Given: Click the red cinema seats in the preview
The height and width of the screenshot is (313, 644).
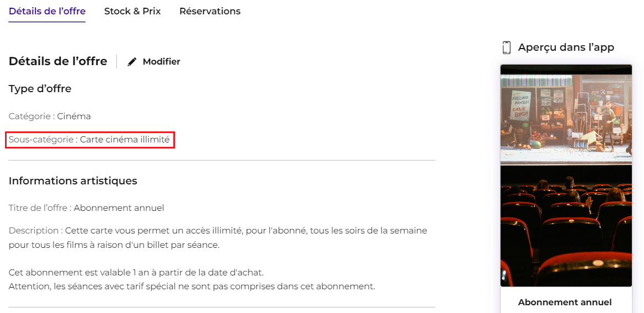Looking at the screenshot, I should click(x=566, y=230).
